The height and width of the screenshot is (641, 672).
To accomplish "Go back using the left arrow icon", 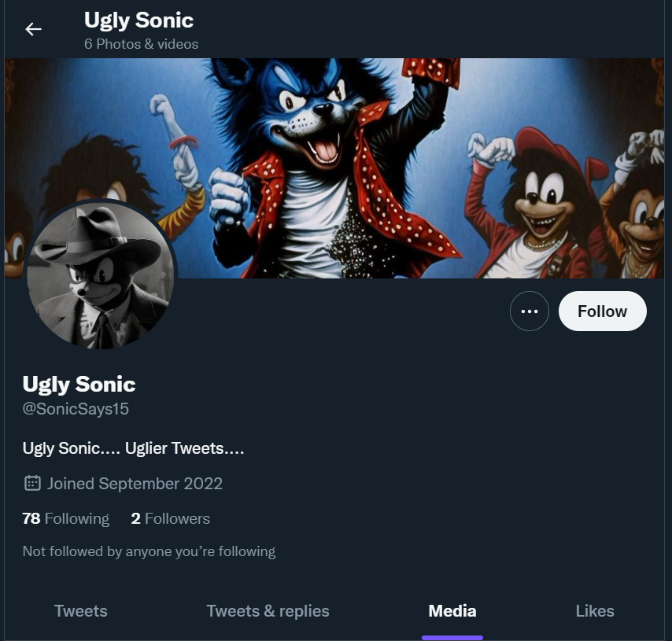I will coord(33,29).
